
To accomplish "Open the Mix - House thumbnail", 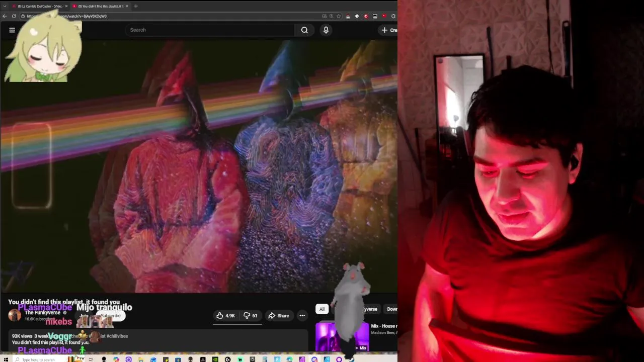I will (342, 337).
